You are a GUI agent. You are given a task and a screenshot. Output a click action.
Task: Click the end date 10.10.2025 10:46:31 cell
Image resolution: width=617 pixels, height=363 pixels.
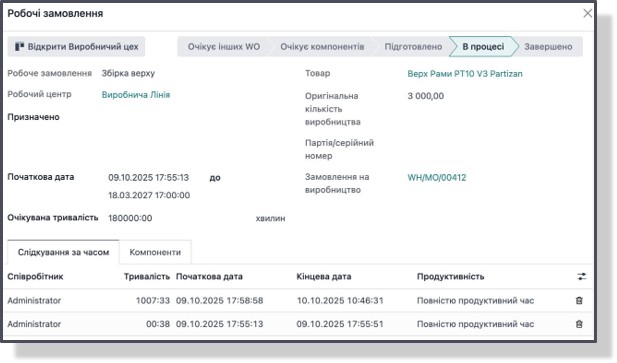pos(340,301)
